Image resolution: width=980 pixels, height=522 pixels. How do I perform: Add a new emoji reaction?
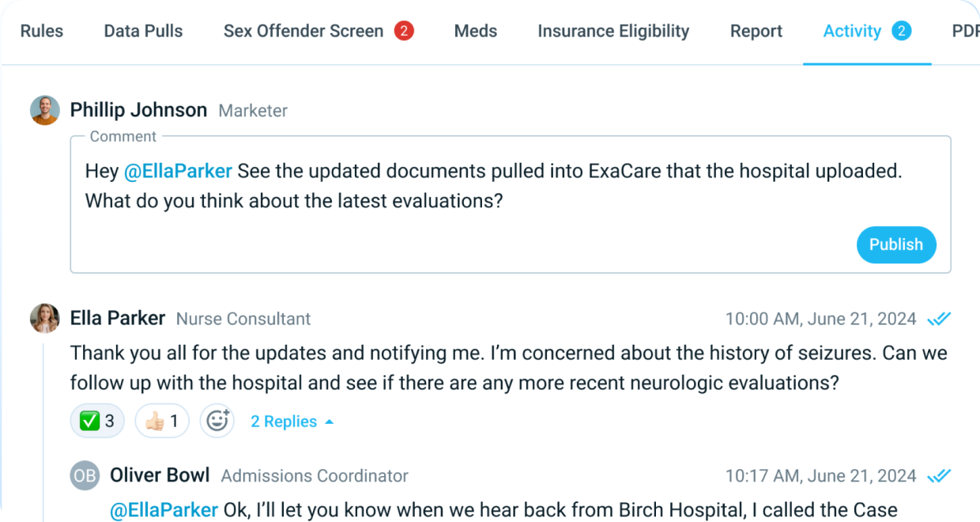click(x=217, y=422)
